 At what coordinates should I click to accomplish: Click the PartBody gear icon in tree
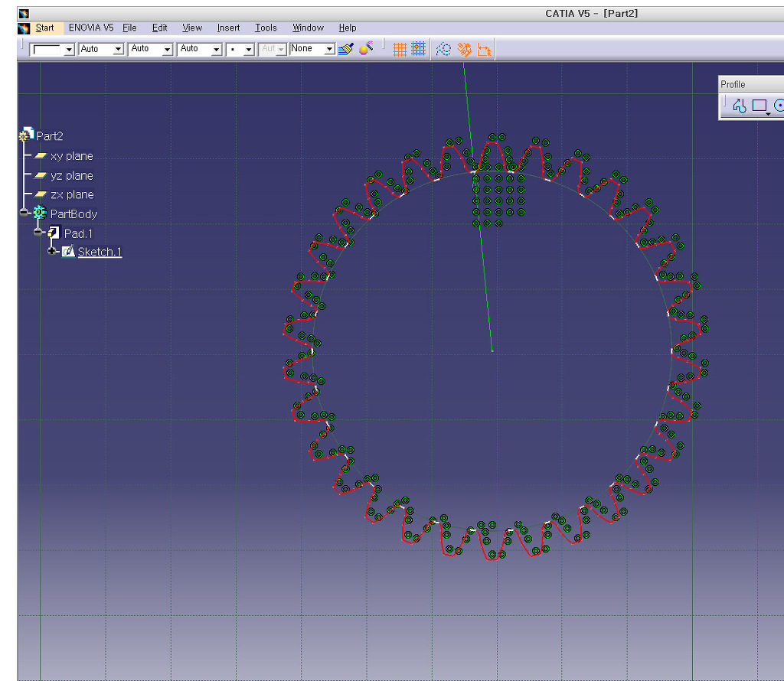pyautogui.click(x=40, y=213)
